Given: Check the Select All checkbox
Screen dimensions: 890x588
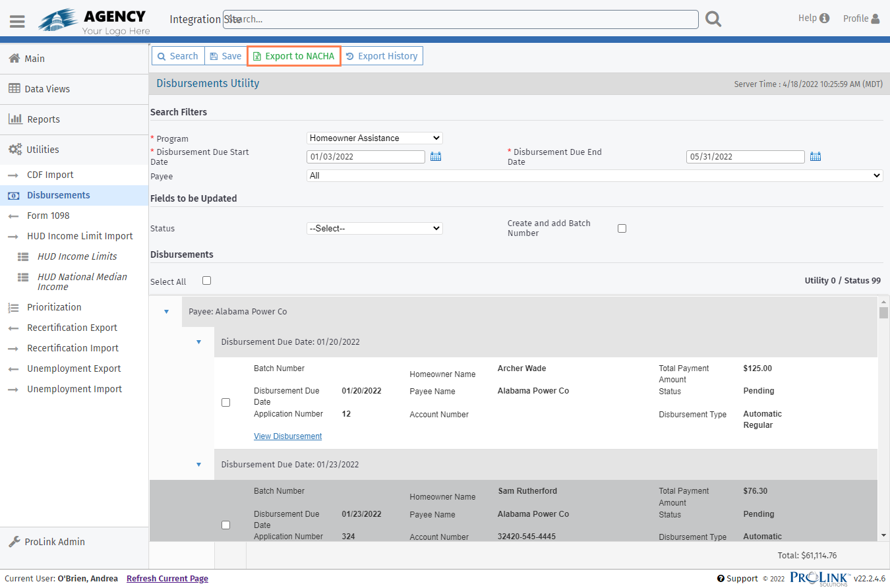Looking at the screenshot, I should coord(206,280).
